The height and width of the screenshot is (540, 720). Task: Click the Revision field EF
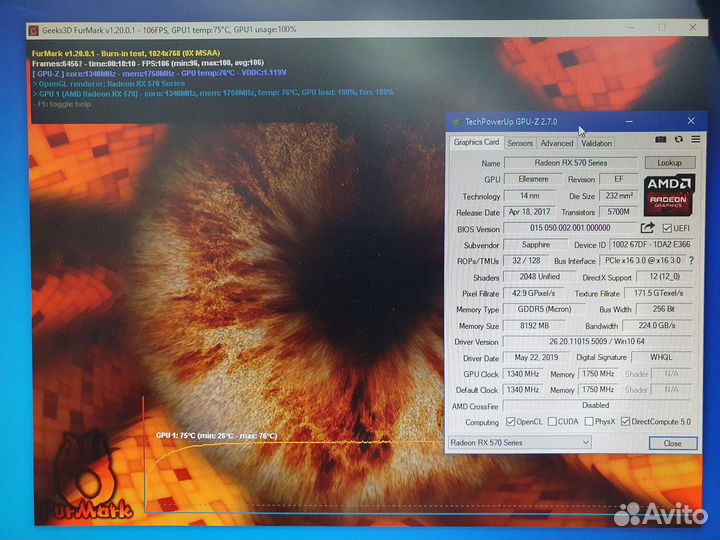[619, 179]
